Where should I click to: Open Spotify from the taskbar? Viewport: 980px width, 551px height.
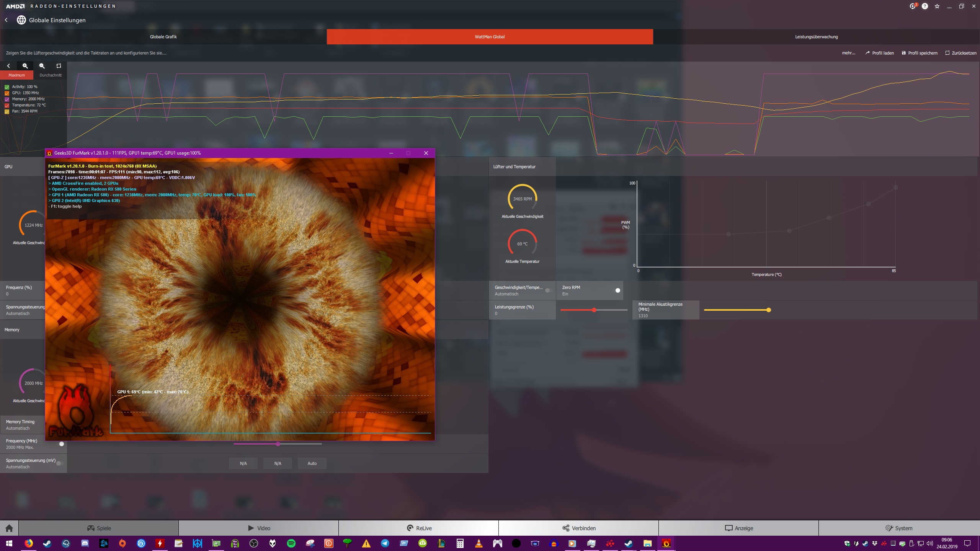pyautogui.click(x=291, y=543)
